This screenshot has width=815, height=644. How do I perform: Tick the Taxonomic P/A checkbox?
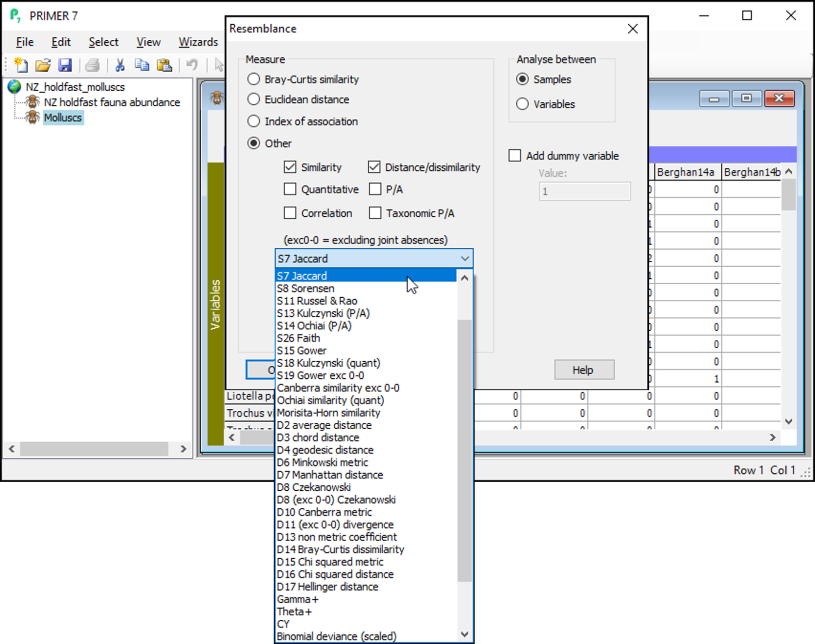coord(375,213)
